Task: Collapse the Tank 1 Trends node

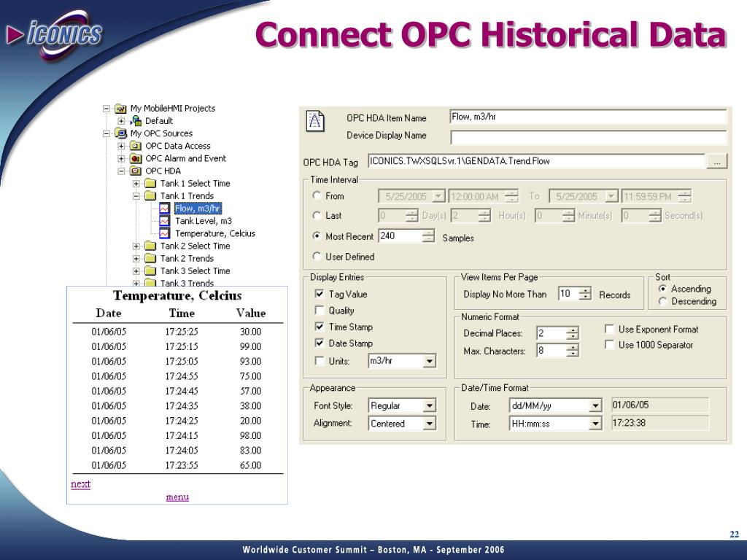Action: pyautogui.click(x=136, y=195)
